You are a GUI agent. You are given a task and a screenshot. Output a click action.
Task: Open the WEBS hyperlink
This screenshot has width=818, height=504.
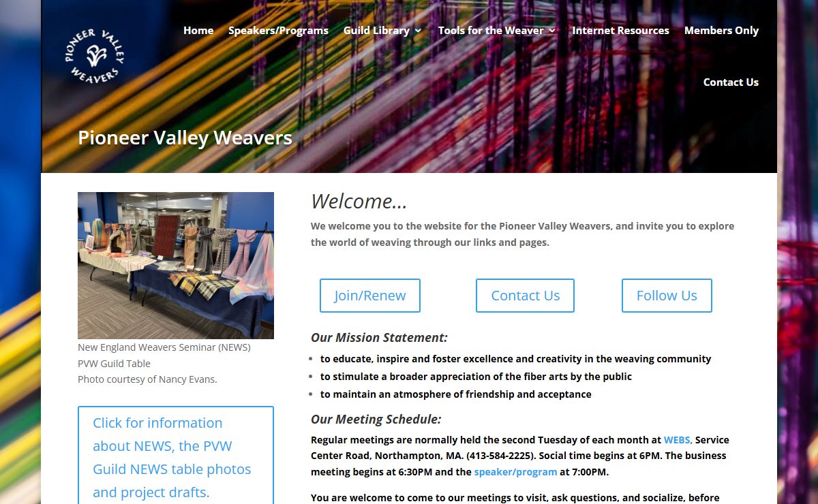tap(677, 440)
